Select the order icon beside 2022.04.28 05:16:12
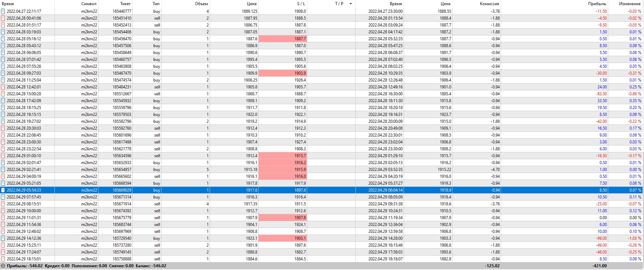Viewport: 644px width, 270px height. (3, 39)
